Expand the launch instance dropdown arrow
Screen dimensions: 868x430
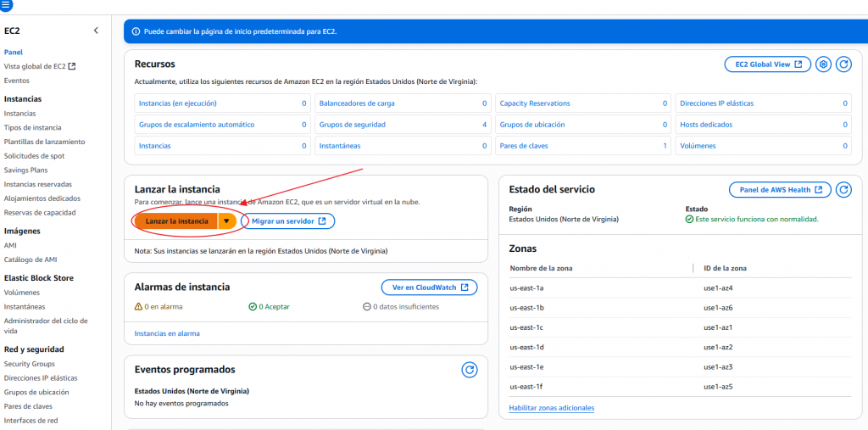click(226, 221)
